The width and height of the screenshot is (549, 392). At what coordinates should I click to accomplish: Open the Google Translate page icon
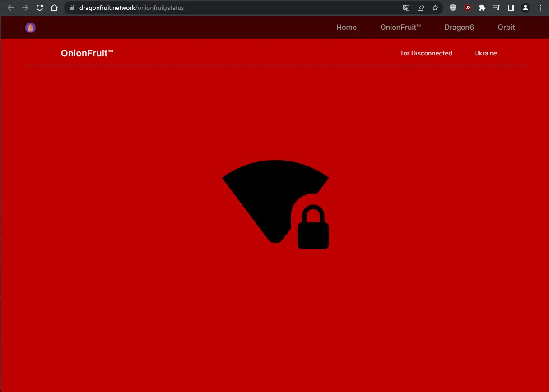pyautogui.click(x=406, y=8)
